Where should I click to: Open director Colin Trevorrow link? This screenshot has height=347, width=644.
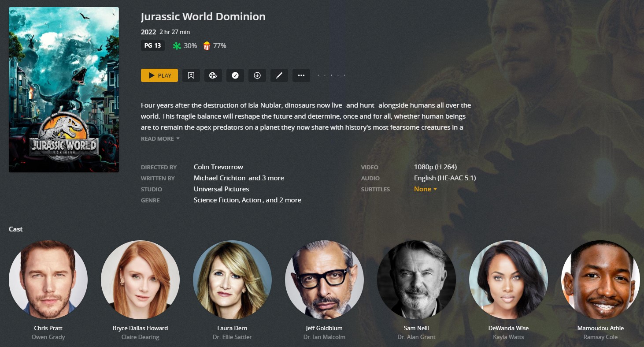pos(218,167)
